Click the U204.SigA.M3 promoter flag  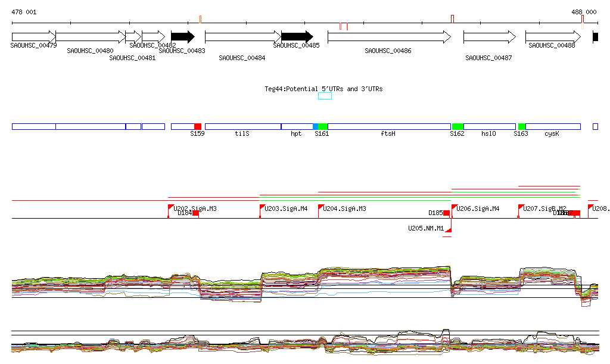pos(320,208)
